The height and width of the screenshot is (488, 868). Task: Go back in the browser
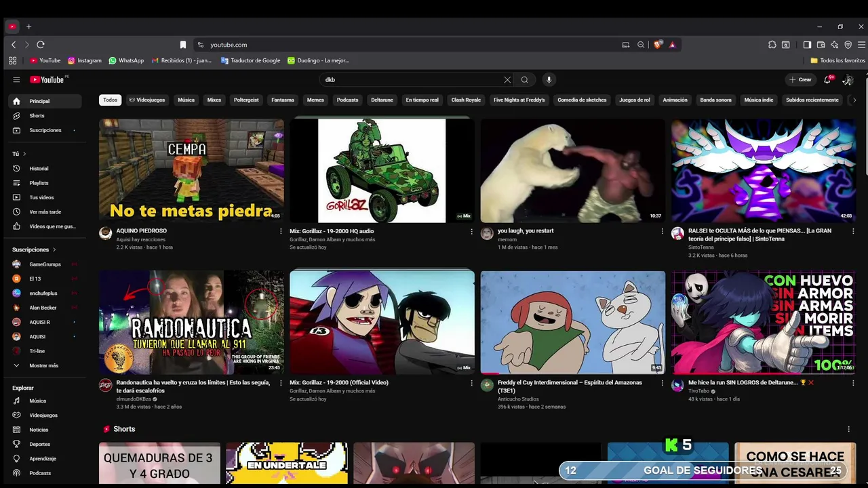point(14,45)
